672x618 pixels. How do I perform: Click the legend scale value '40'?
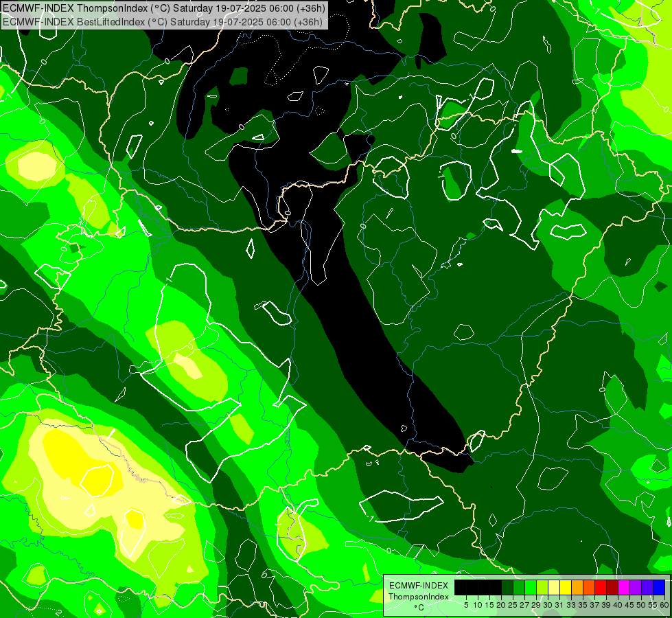click(618, 605)
